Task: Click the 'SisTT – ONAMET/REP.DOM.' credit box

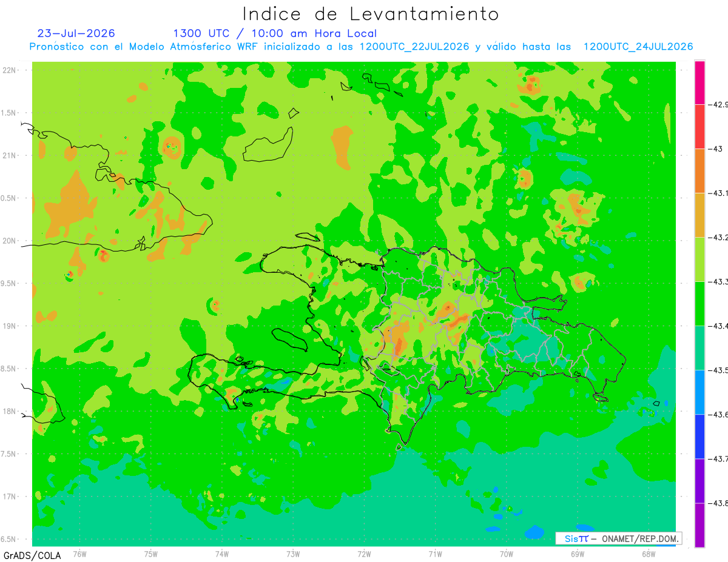Action: pos(619,538)
